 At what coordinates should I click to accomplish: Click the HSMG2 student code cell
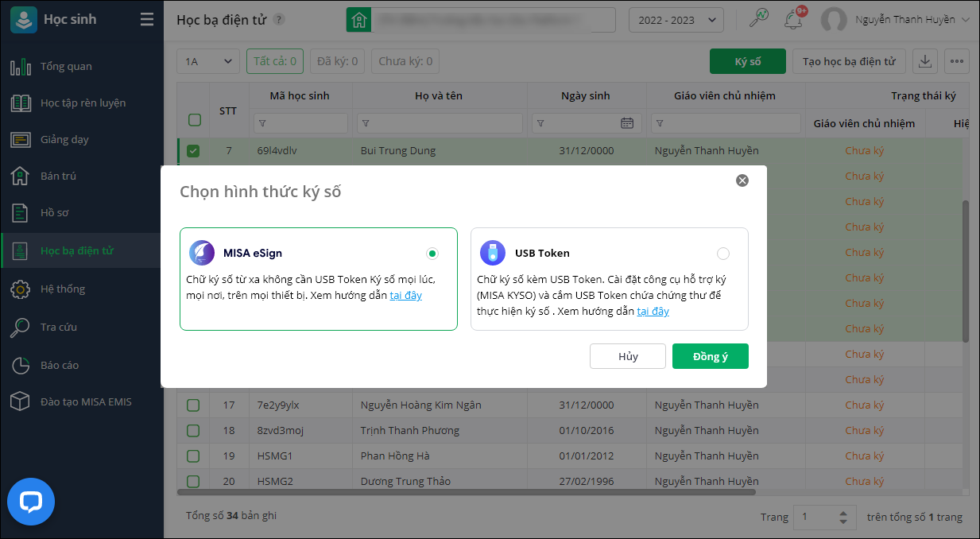coord(275,481)
